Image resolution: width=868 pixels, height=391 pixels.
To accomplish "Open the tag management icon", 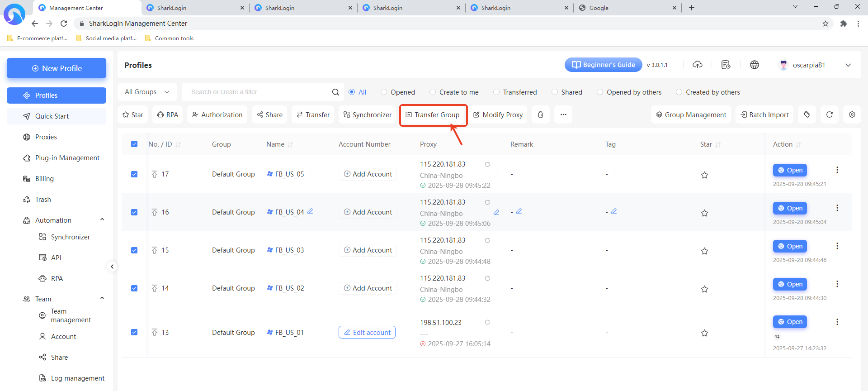I will [x=807, y=115].
